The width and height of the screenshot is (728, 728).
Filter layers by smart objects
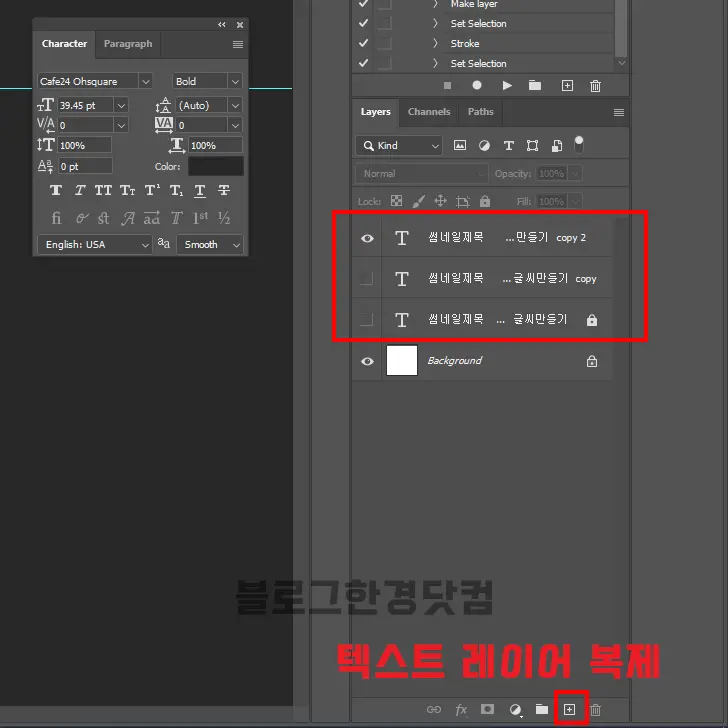click(557, 146)
